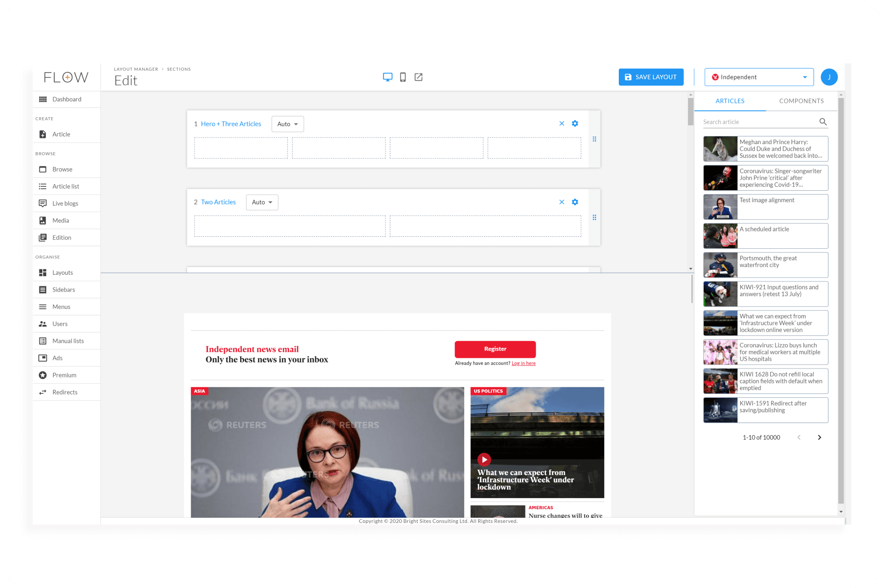Open Layouts icon in sidebar
Viewport: 884px width, 588px height.
(x=43, y=272)
